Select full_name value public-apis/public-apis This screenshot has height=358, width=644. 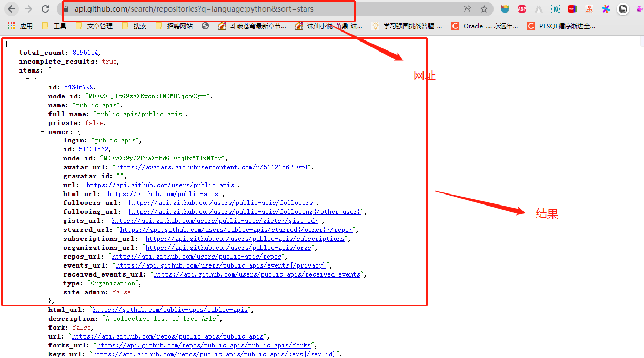[139, 114]
